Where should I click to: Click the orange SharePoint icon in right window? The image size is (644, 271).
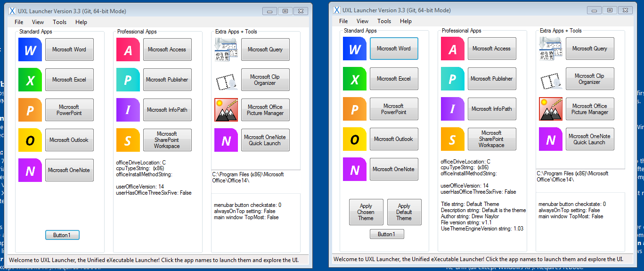point(453,139)
